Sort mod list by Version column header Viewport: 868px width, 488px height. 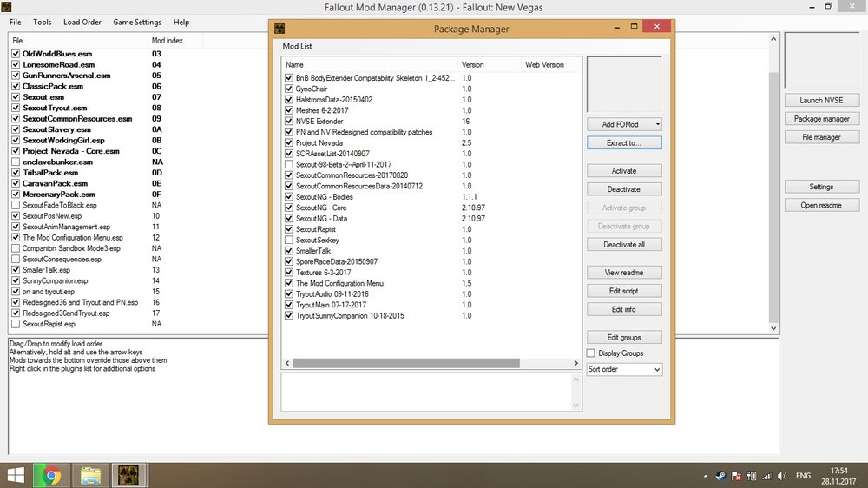click(490, 65)
